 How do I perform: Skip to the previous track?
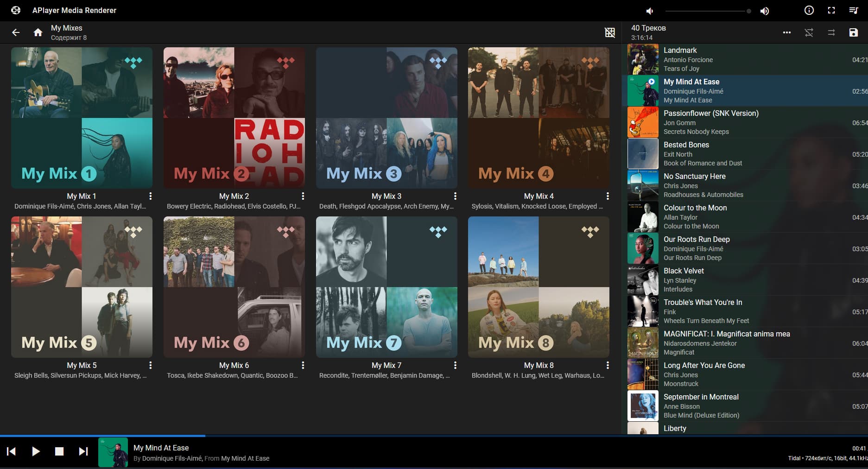tap(12, 451)
